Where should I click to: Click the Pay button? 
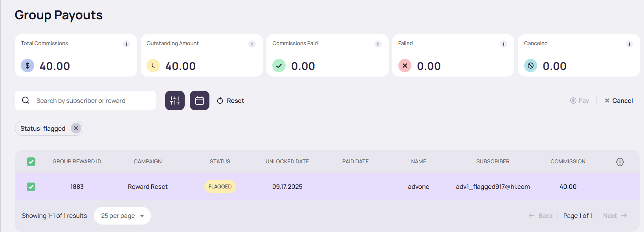coord(580,101)
